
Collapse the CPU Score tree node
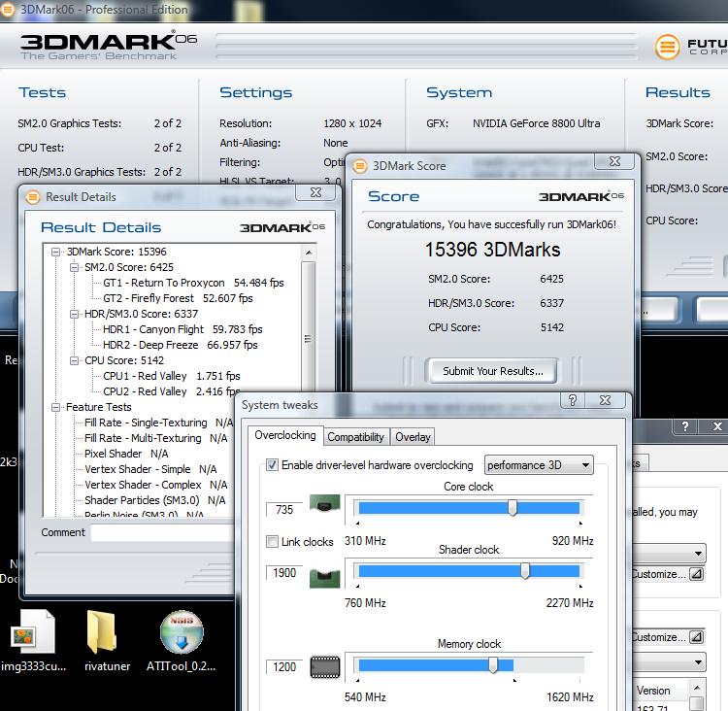coord(74,360)
